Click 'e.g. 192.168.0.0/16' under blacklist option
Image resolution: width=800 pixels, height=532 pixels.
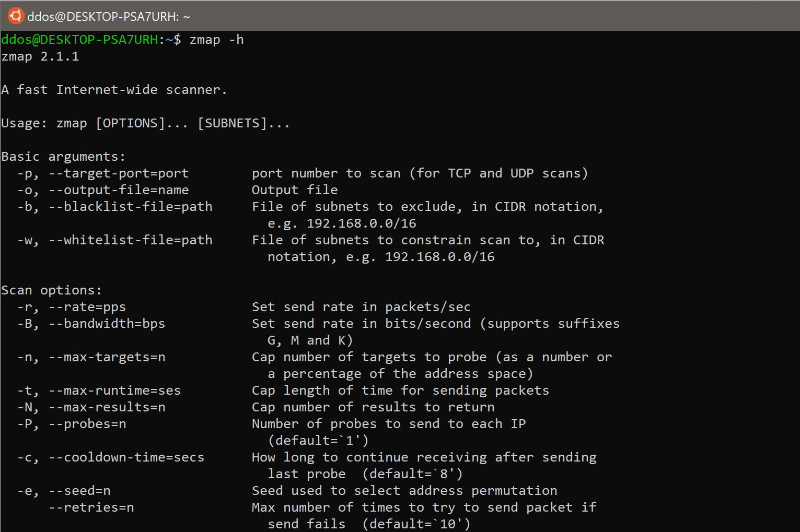pos(342,223)
